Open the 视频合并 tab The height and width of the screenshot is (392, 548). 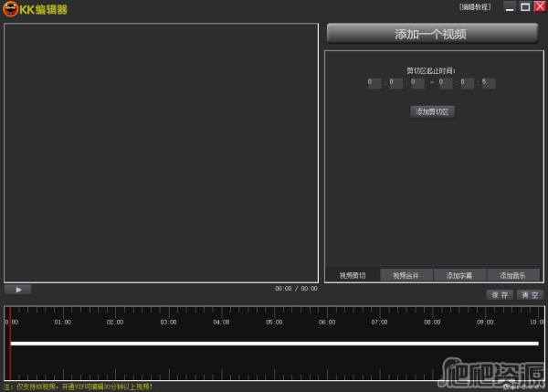(406, 275)
